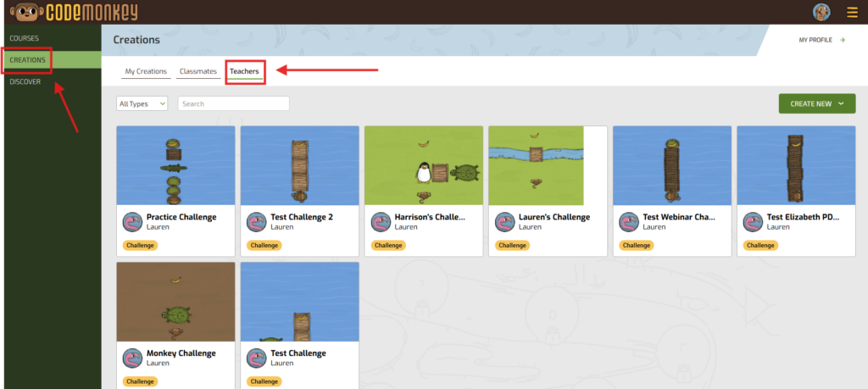Click Lauren's avatar on Test Challenge card
This screenshot has height=389, width=868.
coord(256,358)
